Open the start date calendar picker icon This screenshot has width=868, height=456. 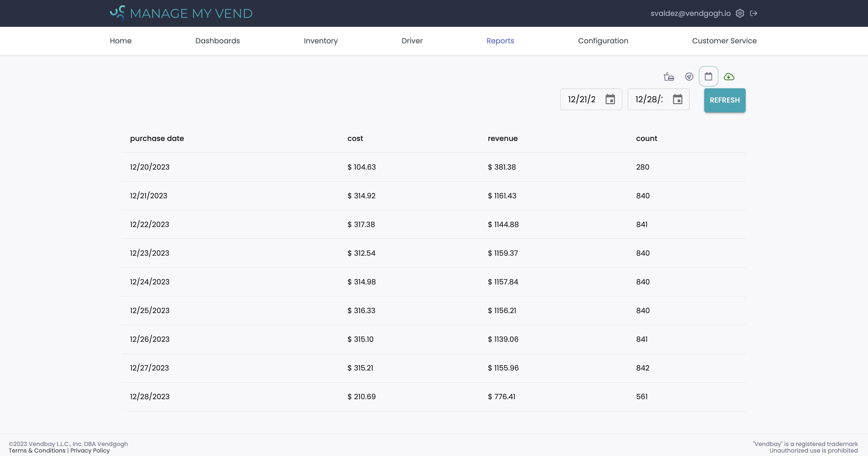(611, 99)
